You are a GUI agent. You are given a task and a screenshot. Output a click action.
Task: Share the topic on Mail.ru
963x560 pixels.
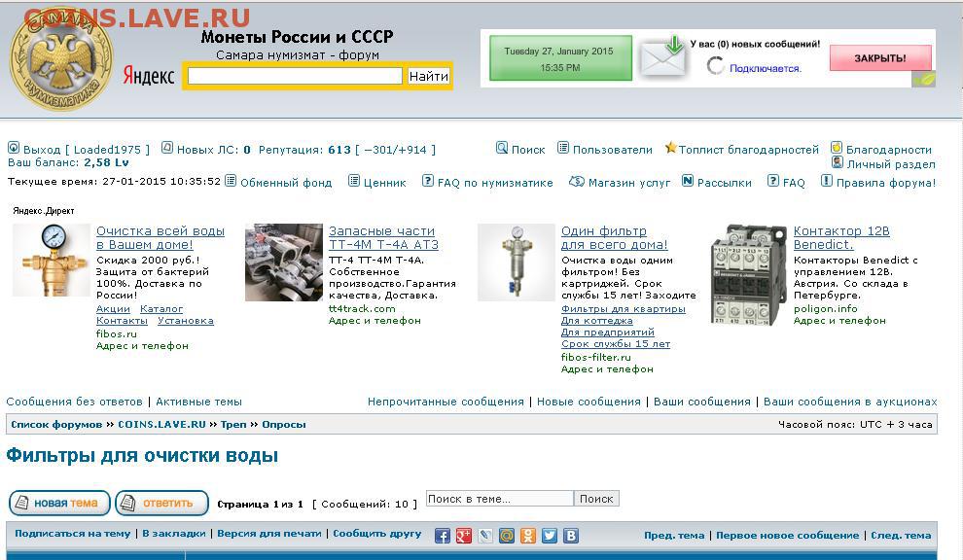(507, 536)
